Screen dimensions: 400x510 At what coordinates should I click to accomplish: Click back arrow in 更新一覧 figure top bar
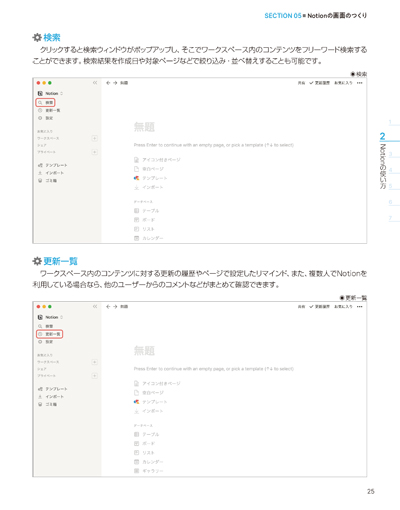(x=108, y=307)
